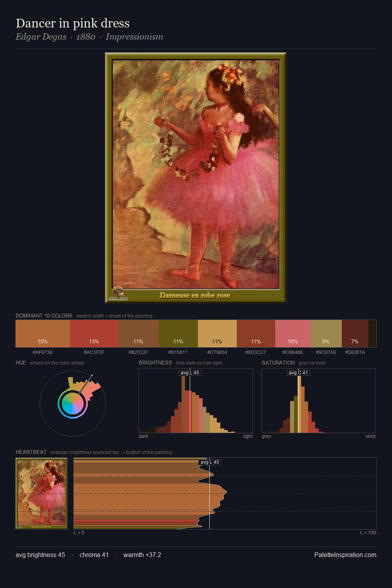Viewport: 392px width, 588px height.
Task: Click the 'Edgar Degas' artist name
Action: point(41,37)
